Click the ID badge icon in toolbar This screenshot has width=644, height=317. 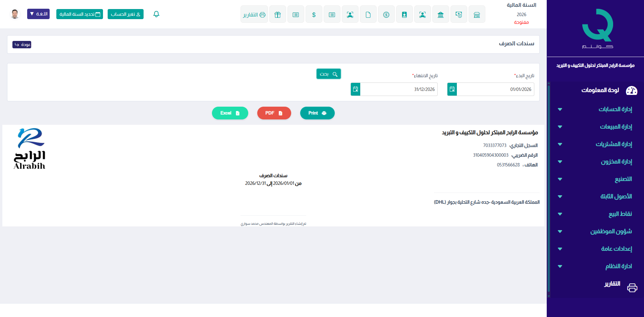(404, 14)
